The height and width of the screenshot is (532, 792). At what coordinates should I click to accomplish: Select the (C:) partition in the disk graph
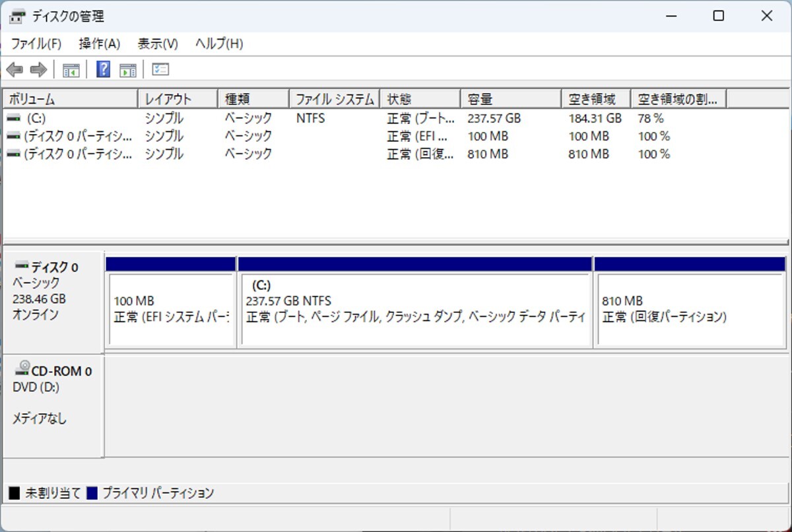[x=416, y=307]
